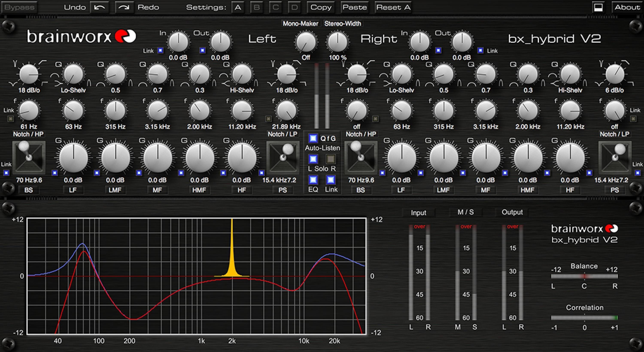Viewport: 644px width, 352px height.
Task: Click the right channel Notch/HP joystick pad
Action: click(361, 158)
